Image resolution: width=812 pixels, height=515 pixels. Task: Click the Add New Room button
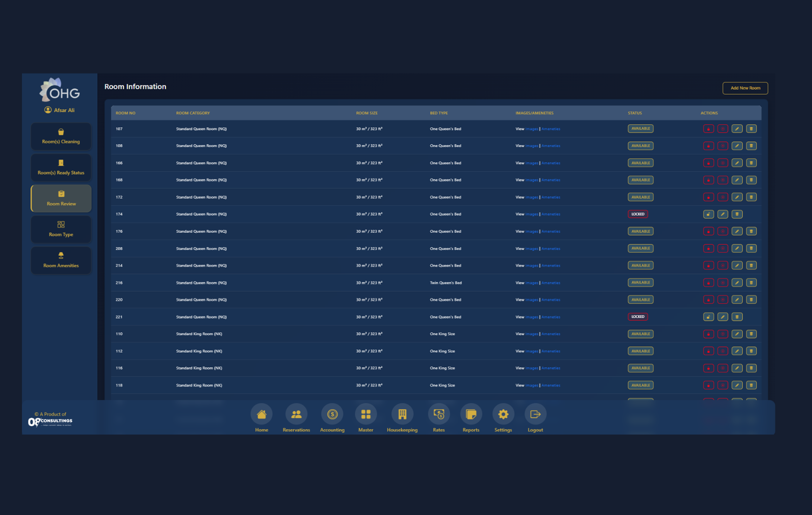[745, 88]
